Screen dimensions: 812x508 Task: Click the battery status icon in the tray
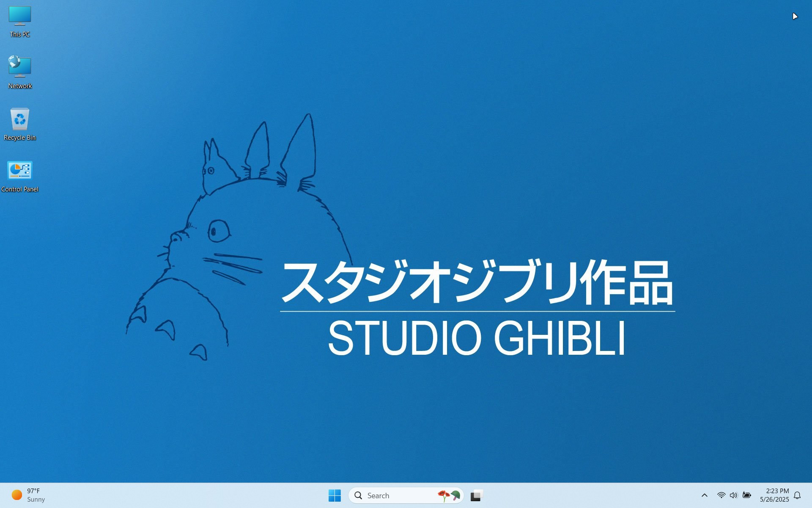pos(747,495)
